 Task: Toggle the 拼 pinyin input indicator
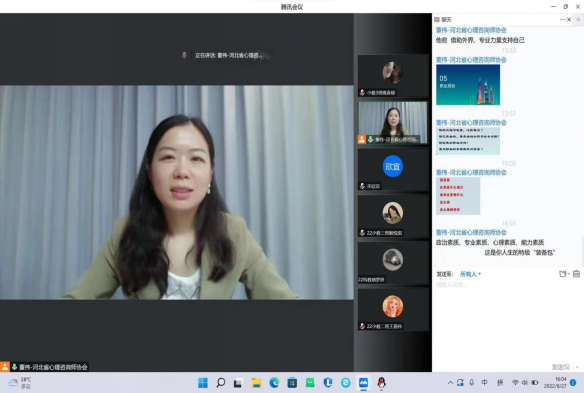click(x=500, y=383)
